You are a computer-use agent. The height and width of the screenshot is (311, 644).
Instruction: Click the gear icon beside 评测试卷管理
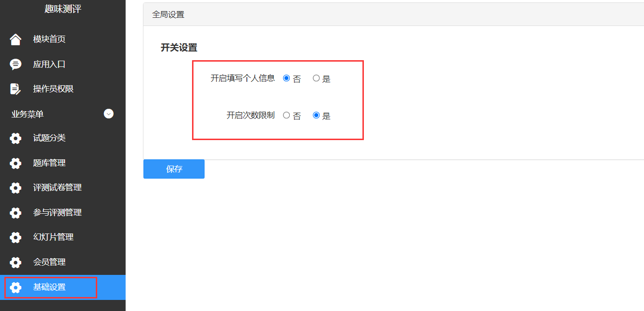tap(15, 188)
